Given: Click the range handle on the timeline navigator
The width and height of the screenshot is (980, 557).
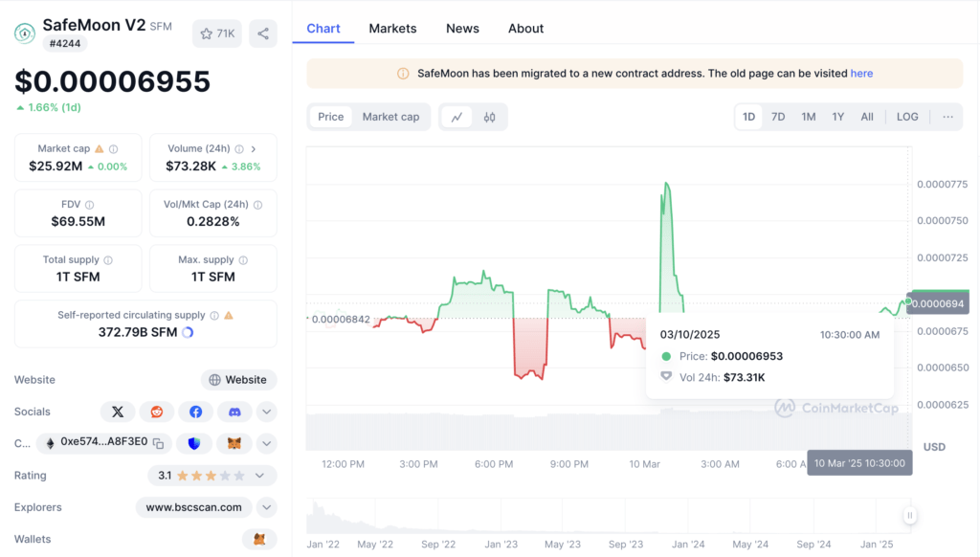Looking at the screenshot, I should (x=909, y=516).
